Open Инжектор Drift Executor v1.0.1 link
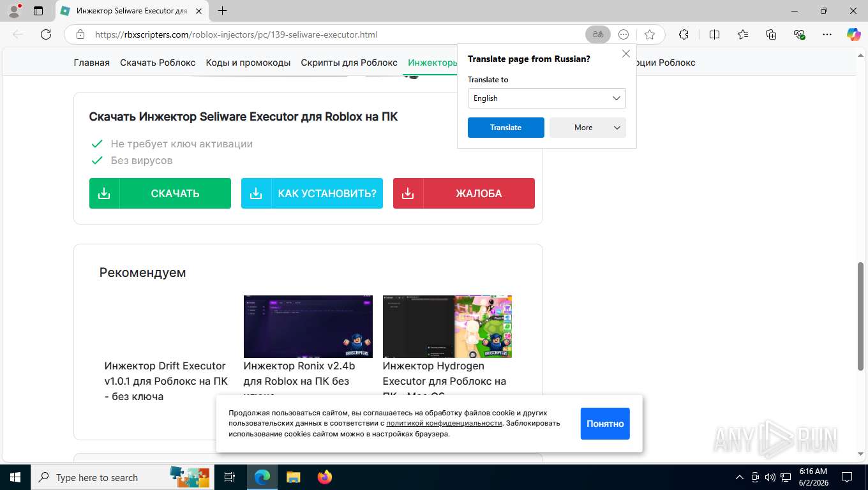 [x=166, y=381]
